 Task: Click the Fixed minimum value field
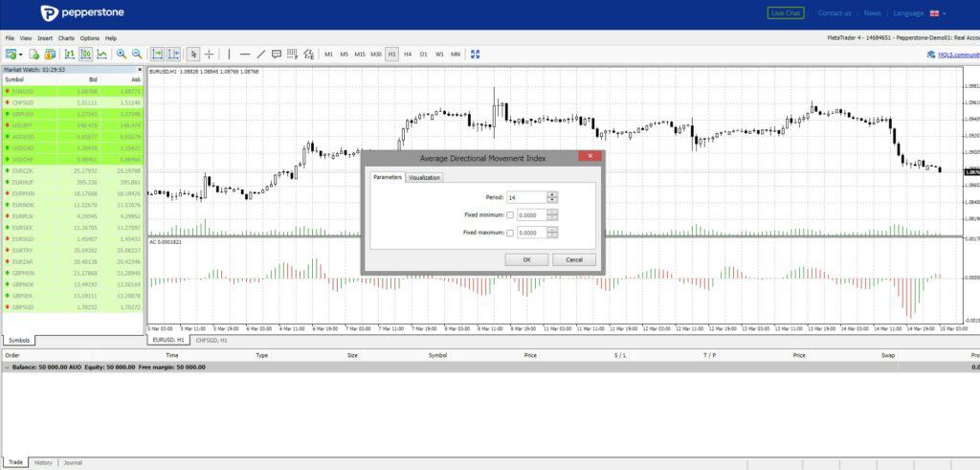[532, 215]
